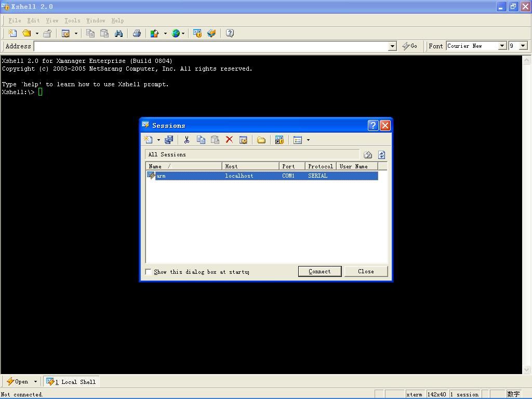532x399 pixels.
Task: Open the Address bar dropdown
Action: click(x=393, y=46)
